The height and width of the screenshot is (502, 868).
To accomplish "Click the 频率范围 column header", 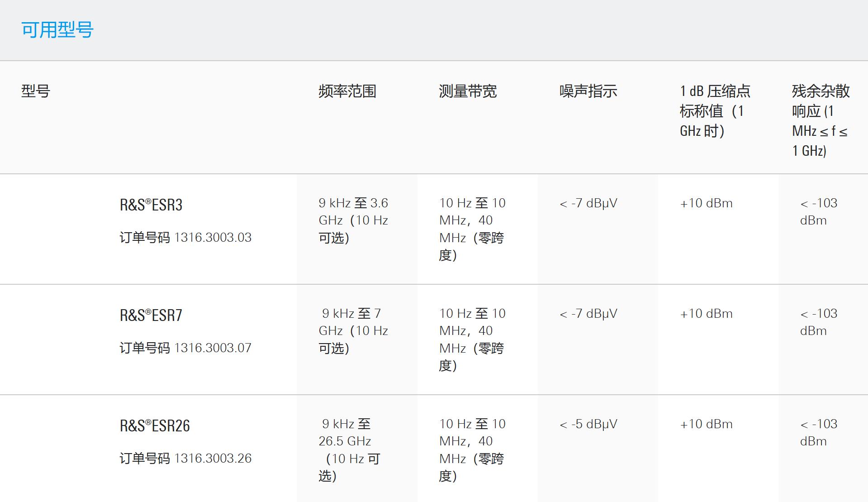I will (347, 91).
